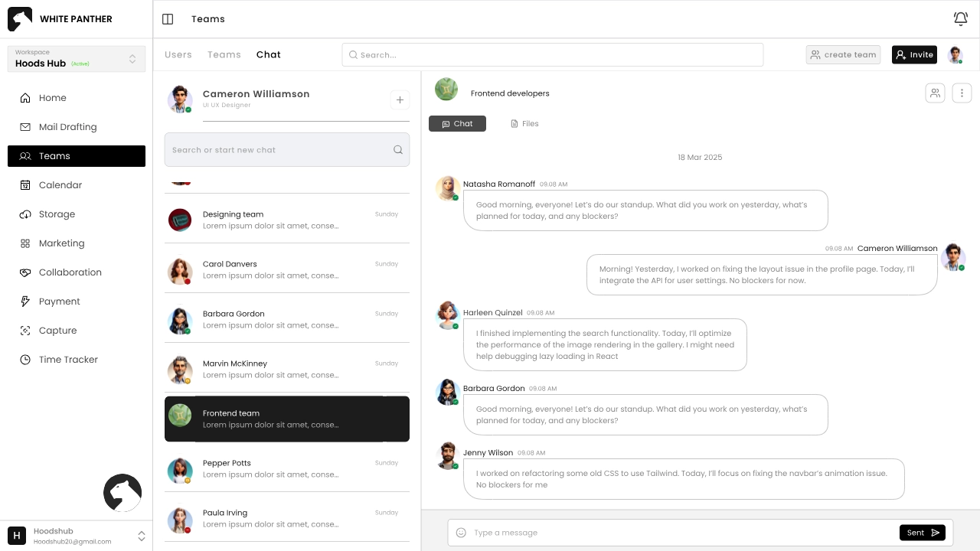Image resolution: width=980 pixels, height=551 pixels.
Task: Open Time Tracker from the sidebar
Action: 68,360
